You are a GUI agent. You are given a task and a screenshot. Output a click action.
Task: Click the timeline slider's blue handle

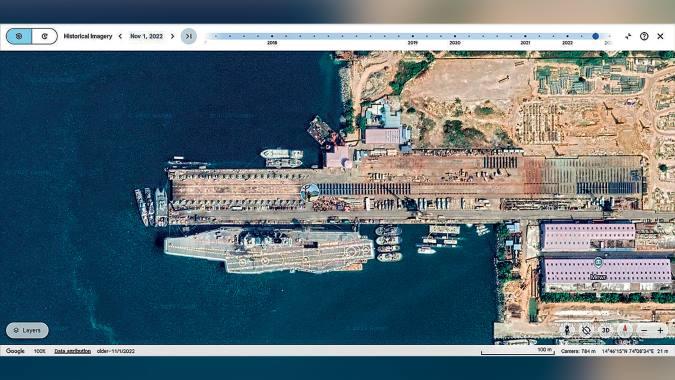coord(595,36)
